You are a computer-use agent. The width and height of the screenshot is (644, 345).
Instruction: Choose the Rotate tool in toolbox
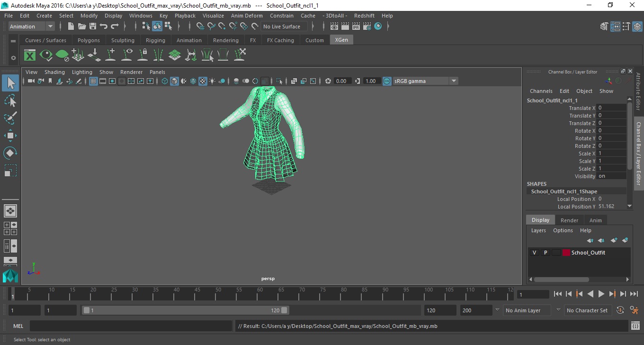click(x=10, y=153)
